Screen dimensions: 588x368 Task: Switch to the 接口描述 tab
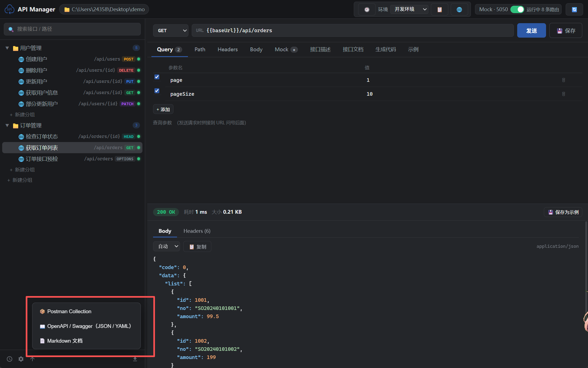[x=320, y=49]
